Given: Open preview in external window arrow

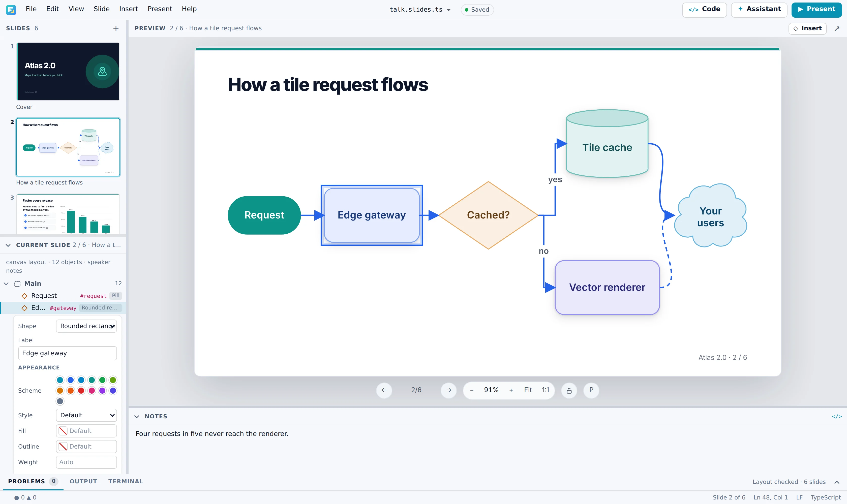Looking at the screenshot, I should (x=837, y=28).
